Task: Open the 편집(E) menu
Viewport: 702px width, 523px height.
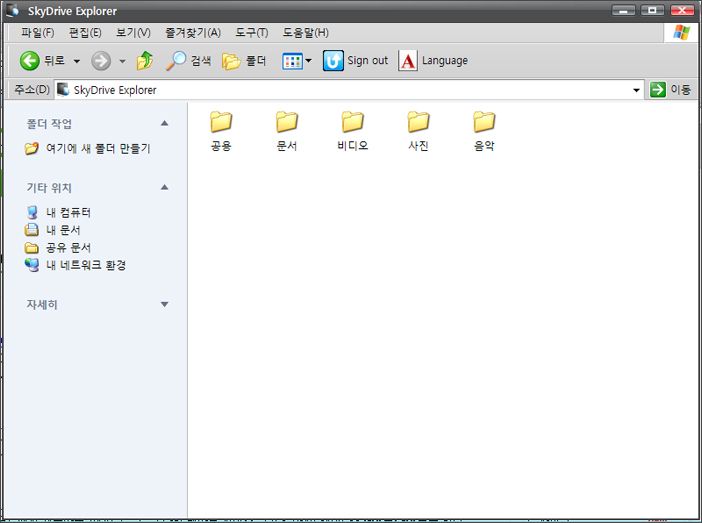Action: click(85, 33)
